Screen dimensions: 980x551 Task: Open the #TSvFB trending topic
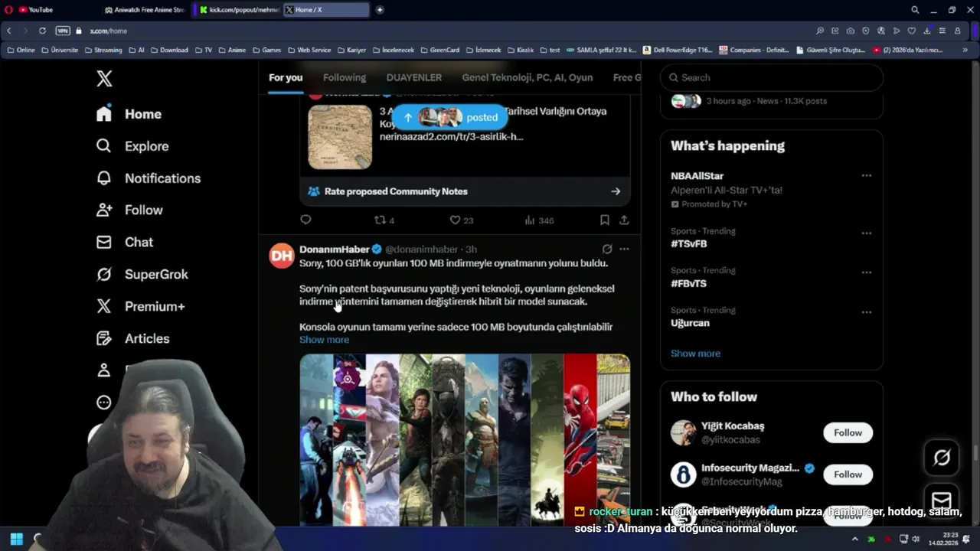[x=689, y=243]
